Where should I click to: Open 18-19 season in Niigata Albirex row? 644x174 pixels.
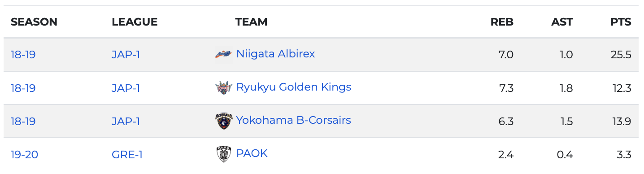pyautogui.click(x=23, y=55)
